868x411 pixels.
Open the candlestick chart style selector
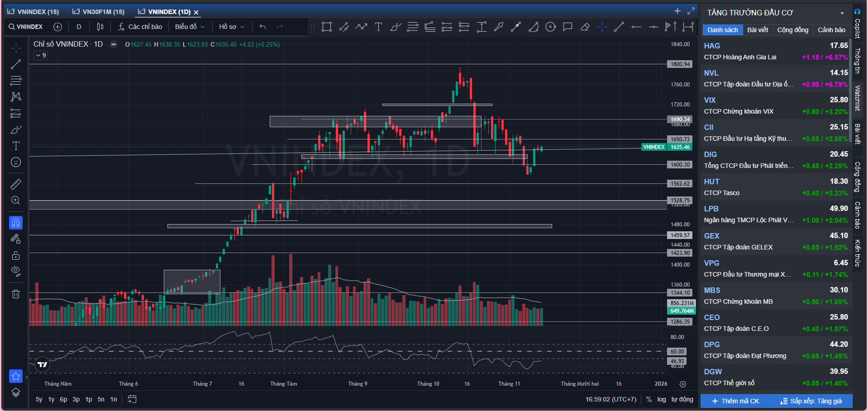click(x=100, y=27)
